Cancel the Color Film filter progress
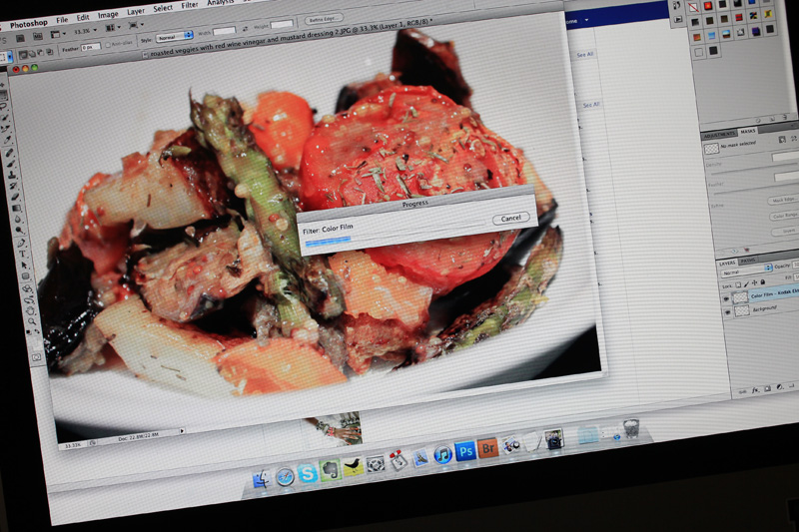799x532 pixels. pos(511,219)
